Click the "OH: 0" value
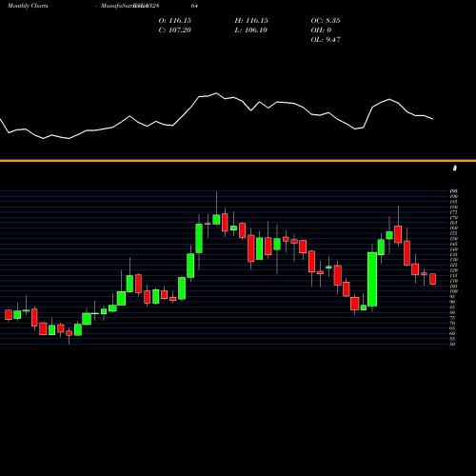The image size is (476, 476). click(x=321, y=30)
